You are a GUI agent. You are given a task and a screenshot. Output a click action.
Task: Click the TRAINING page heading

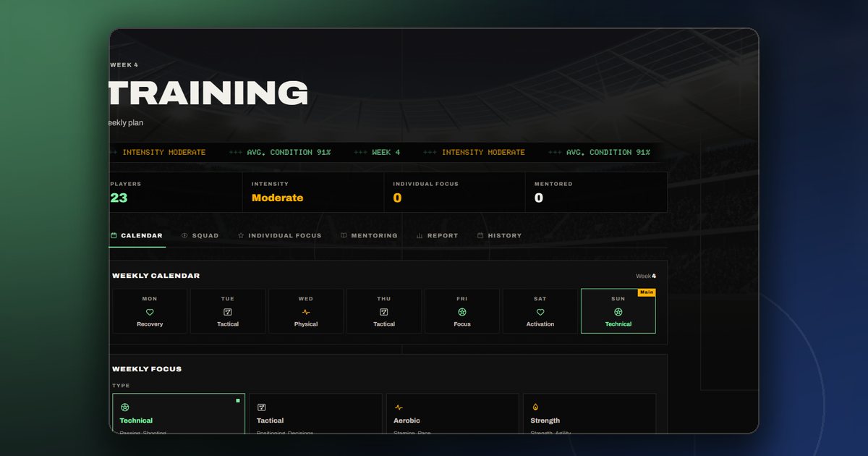pos(209,93)
